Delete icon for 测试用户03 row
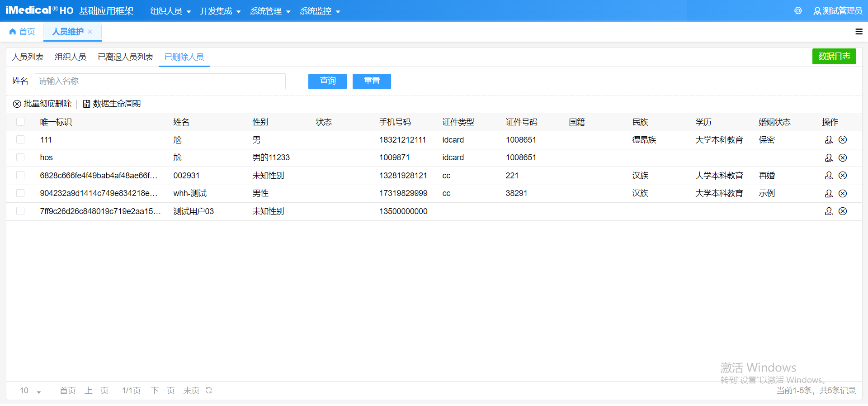The width and height of the screenshot is (868, 406). (843, 211)
